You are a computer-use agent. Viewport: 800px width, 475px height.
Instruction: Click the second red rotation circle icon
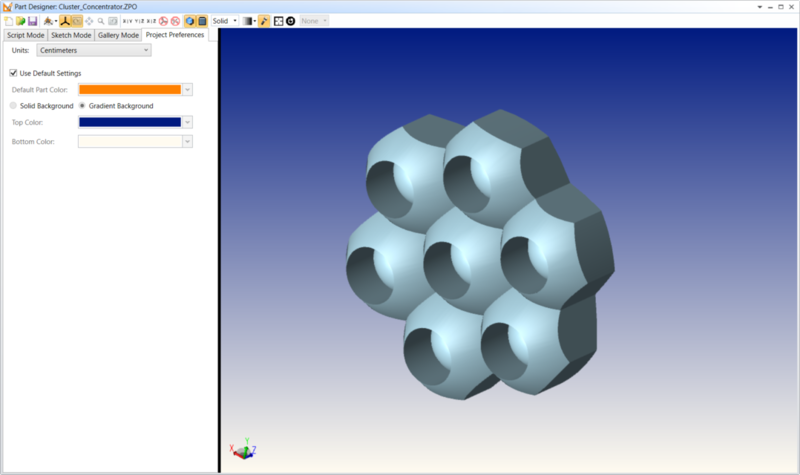(x=176, y=21)
